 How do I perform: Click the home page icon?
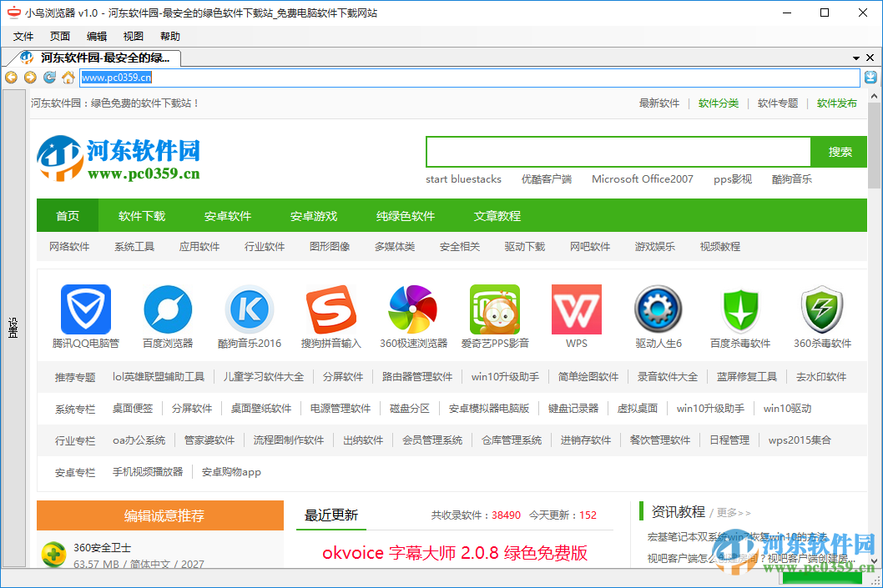pyautogui.click(x=68, y=78)
